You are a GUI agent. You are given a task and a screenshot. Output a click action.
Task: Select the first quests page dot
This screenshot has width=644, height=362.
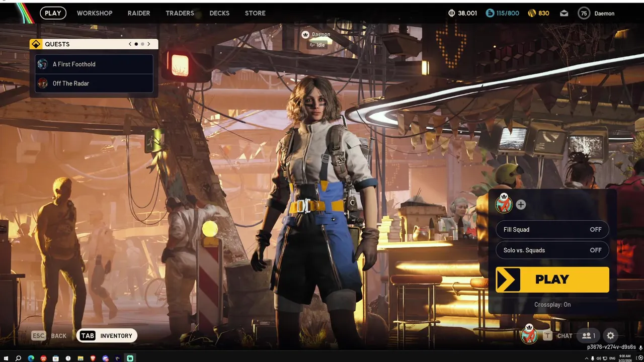pos(136,44)
